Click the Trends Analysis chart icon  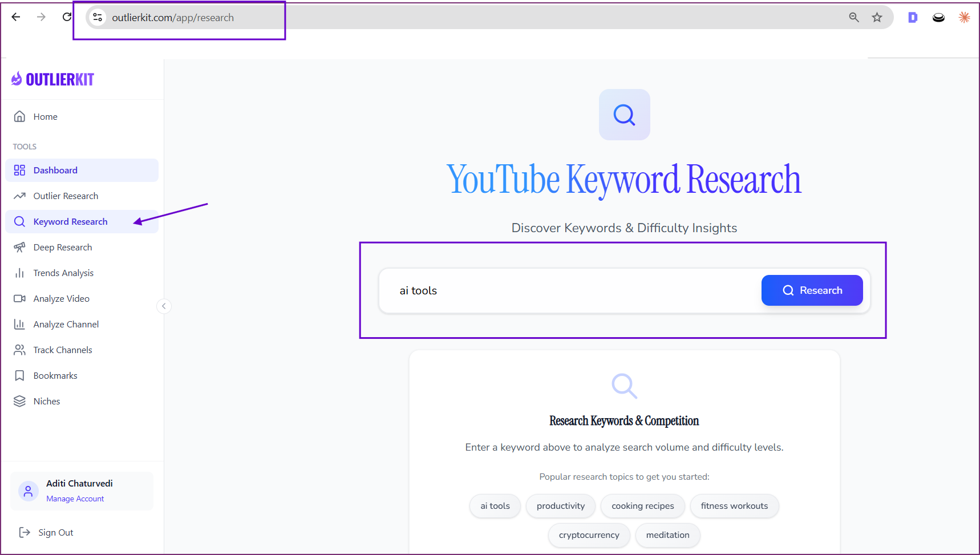(20, 273)
